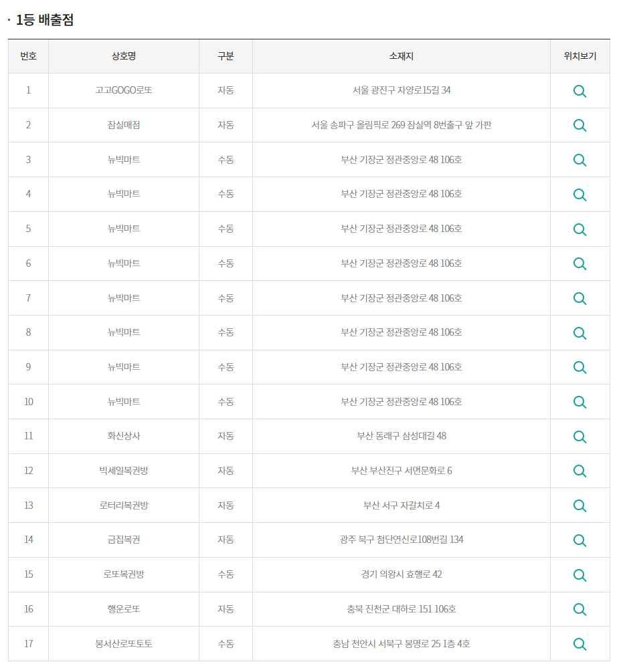The height and width of the screenshot is (672, 621).
Task: View location of row 3 뉴빅마트
Action: click(x=580, y=160)
